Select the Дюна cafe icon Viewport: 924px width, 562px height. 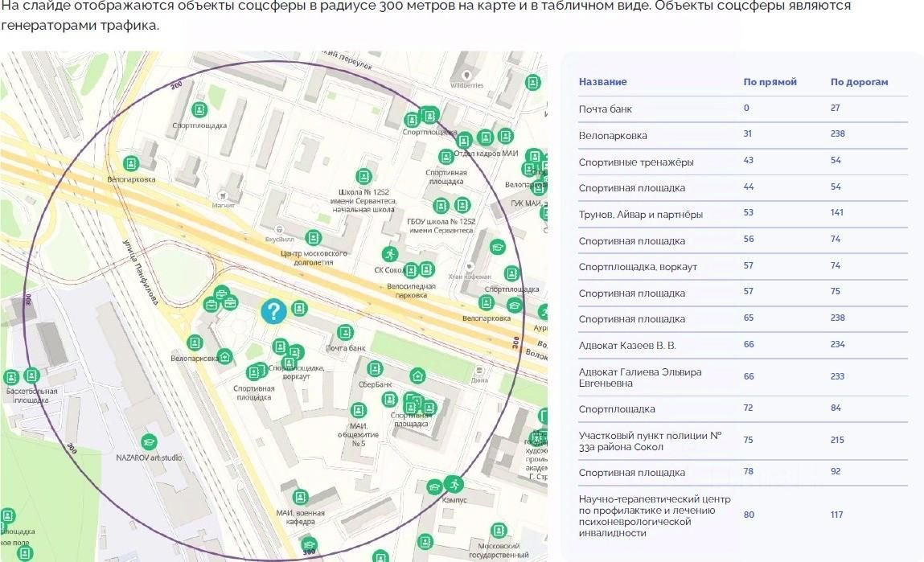click(x=479, y=371)
